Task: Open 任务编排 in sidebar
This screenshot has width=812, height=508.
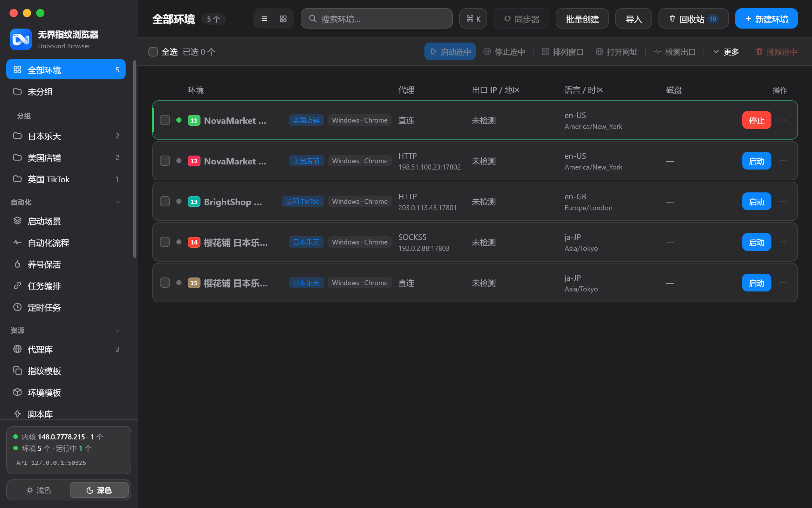Action: click(x=66, y=285)
